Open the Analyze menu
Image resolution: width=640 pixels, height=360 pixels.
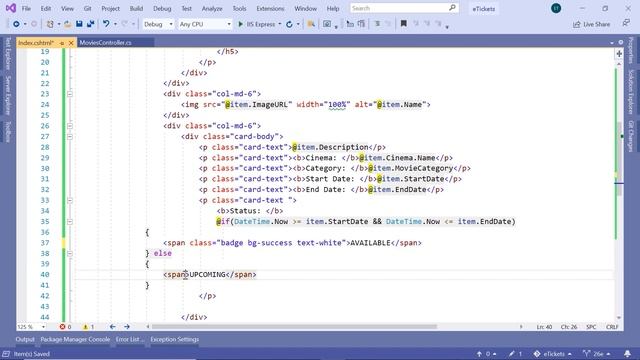(x=212, y=8)
